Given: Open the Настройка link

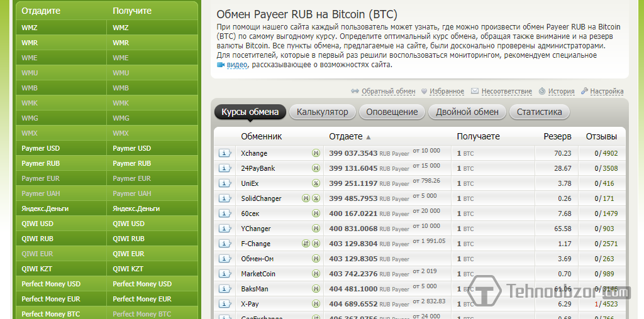Looking at the screenshot, I should 607,92.
